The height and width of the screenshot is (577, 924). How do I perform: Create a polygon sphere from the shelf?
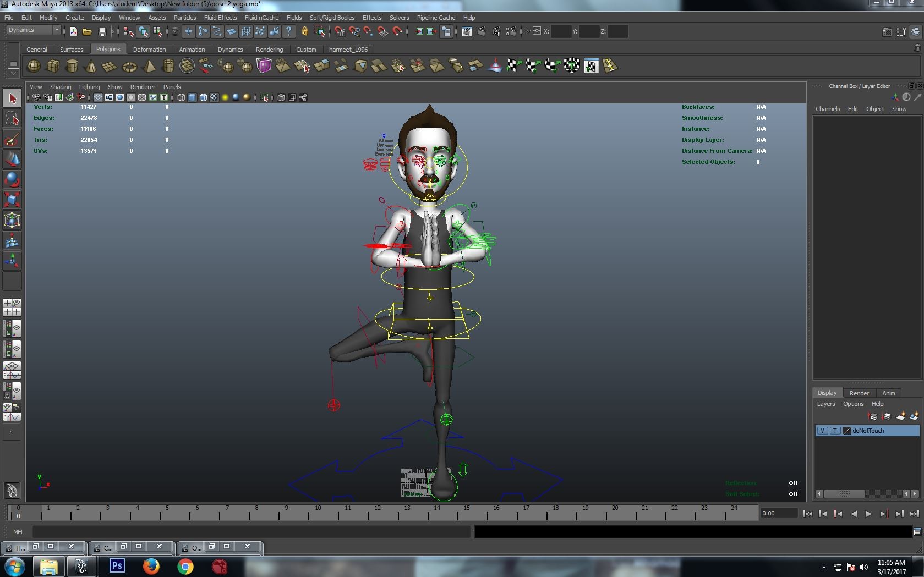(x=34, y=67)
